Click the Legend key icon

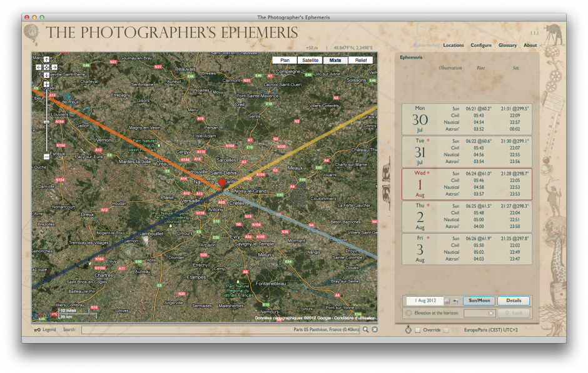pos(37,330)
